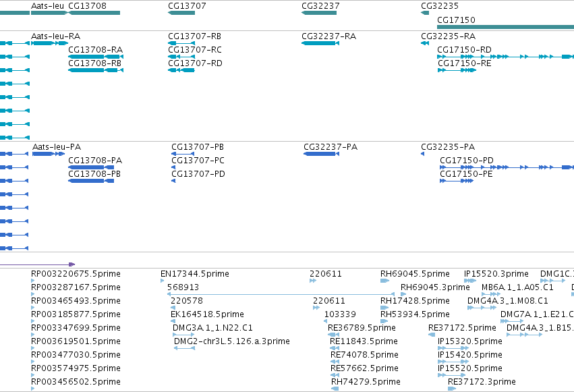574x392 pixels.
Task: Click the purple arrow feature
Action: tap(37, 264)
